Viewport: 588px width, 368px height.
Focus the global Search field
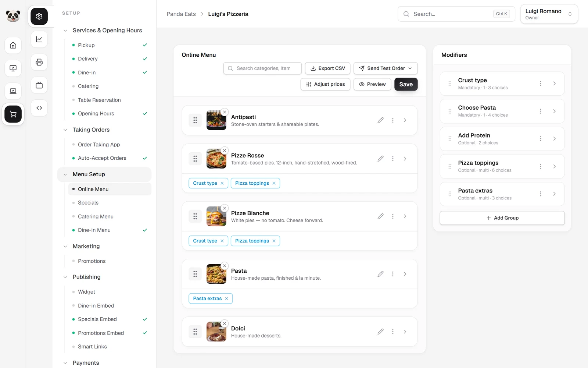[456, 14]
